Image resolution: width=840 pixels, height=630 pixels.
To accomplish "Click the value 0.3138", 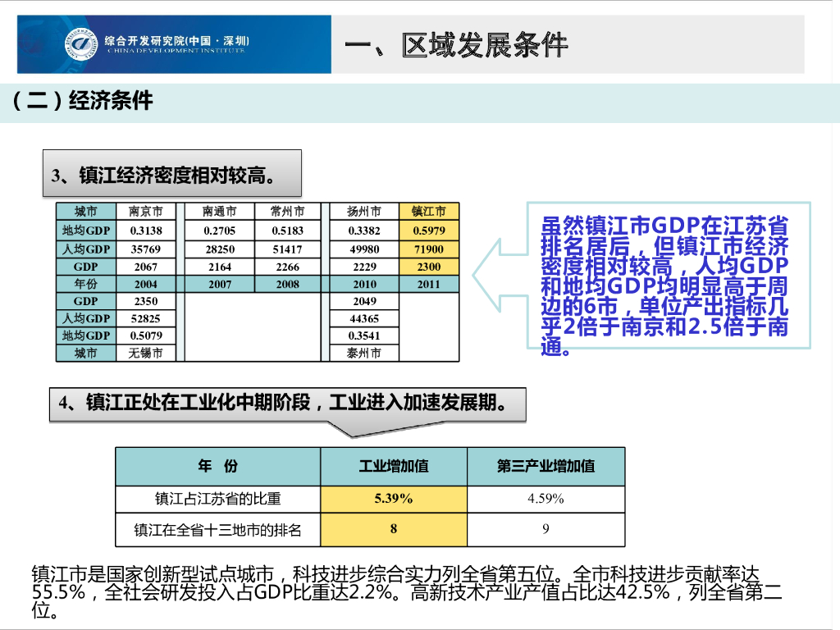I will [146, 231].
